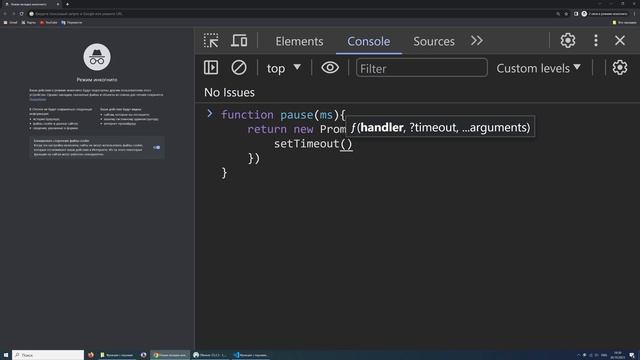The height and width of the screenshot is (360, 640).
Task: Click the taskbar clock
Action: pos(617,355)
